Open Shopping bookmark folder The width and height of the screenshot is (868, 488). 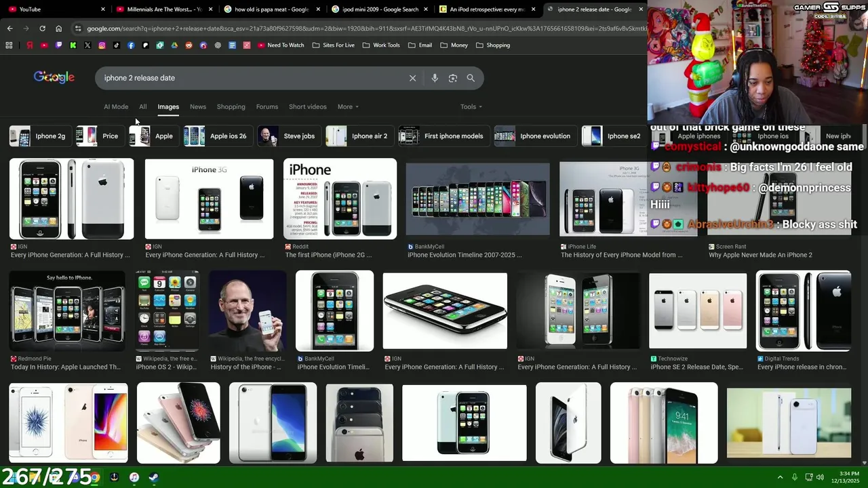493,45
